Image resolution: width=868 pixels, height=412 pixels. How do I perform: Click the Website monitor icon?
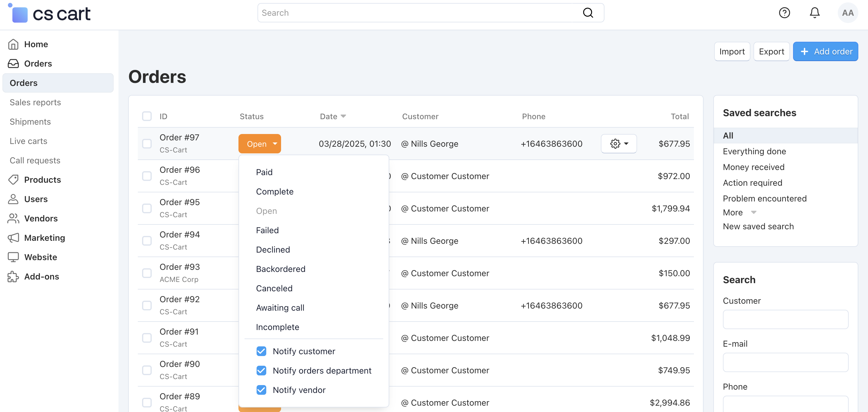13,257
